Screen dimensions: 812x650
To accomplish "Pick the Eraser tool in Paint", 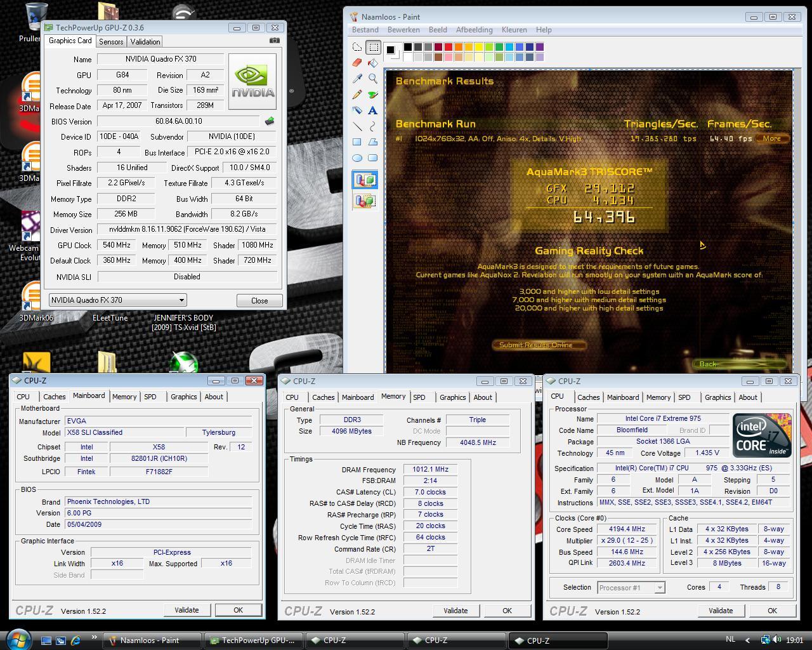I will click(x=357, y=63).
